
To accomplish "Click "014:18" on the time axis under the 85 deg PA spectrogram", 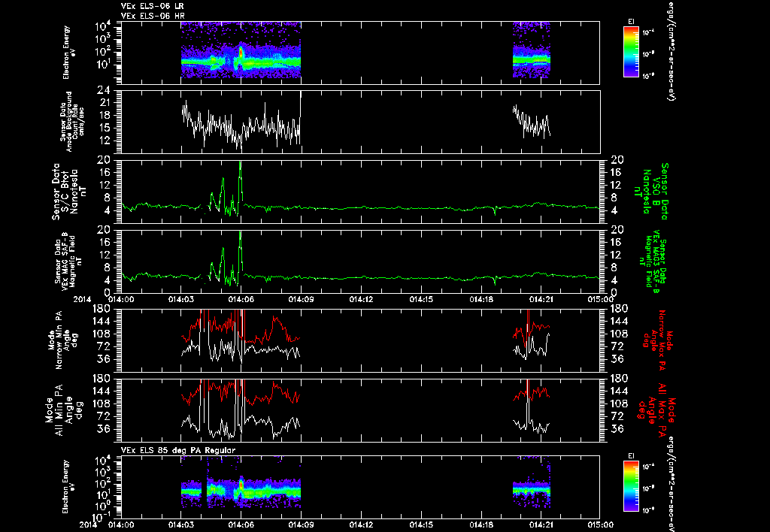I will click(481, 524).
